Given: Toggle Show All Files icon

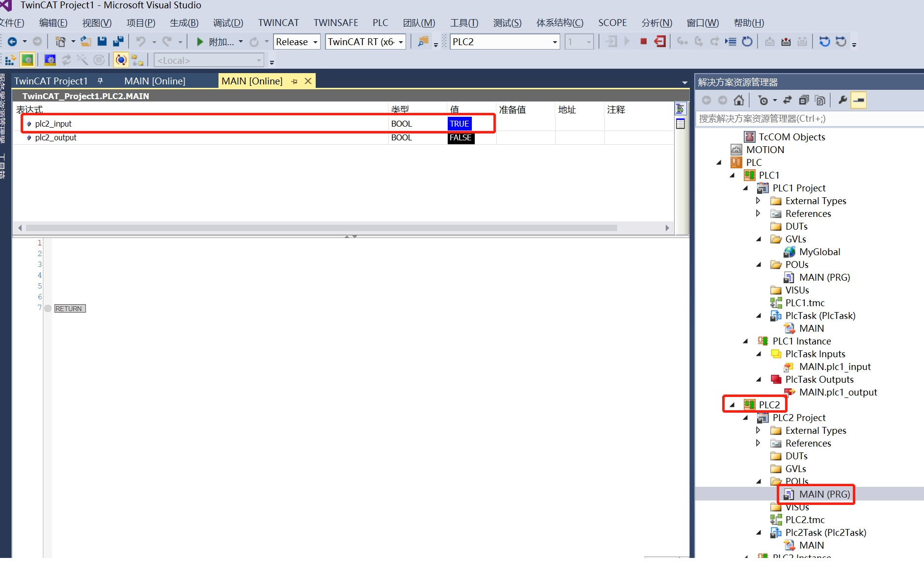Looking at the screenshot, I should [820, 100].
